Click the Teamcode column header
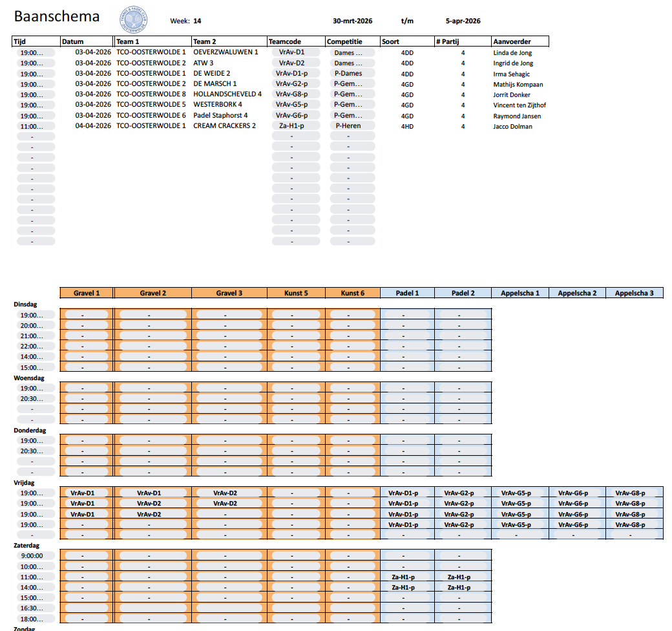672x631 pixels. click(285, 41)
